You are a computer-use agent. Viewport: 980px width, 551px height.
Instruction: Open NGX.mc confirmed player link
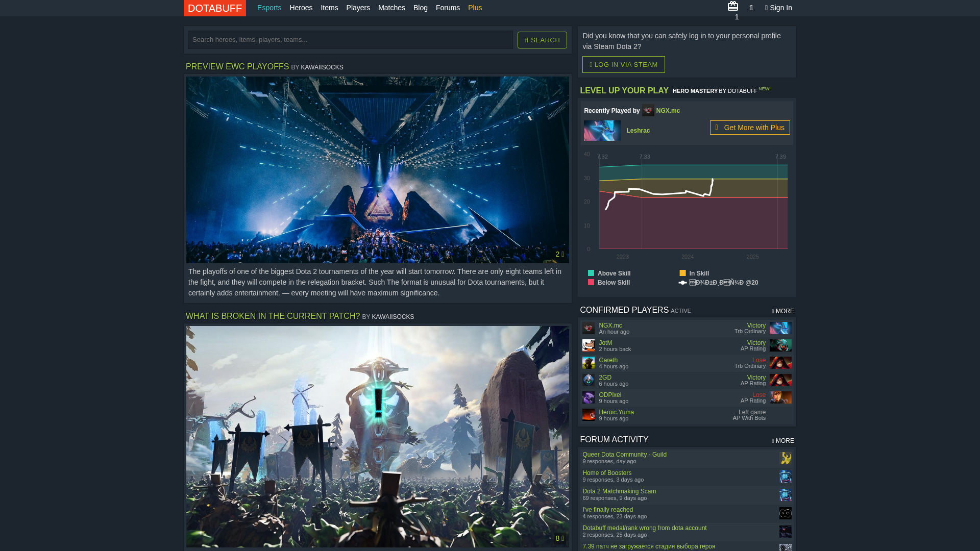tap(610, 325)
